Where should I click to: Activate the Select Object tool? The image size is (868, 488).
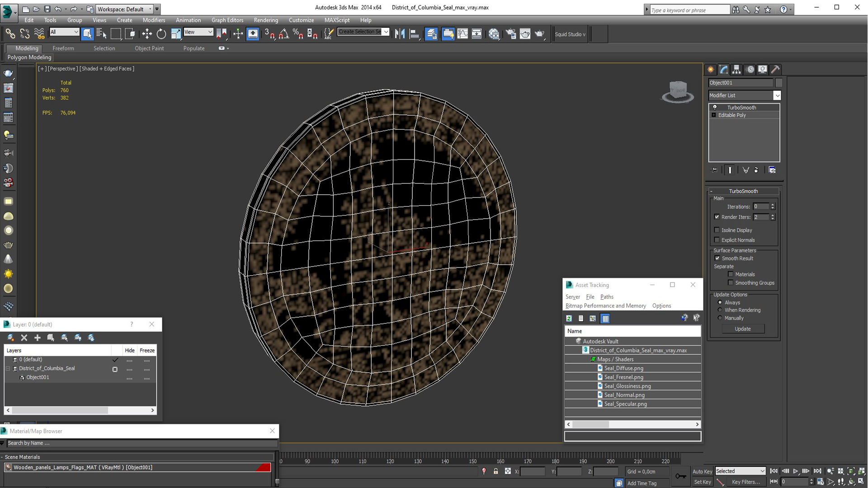[87, 33]
